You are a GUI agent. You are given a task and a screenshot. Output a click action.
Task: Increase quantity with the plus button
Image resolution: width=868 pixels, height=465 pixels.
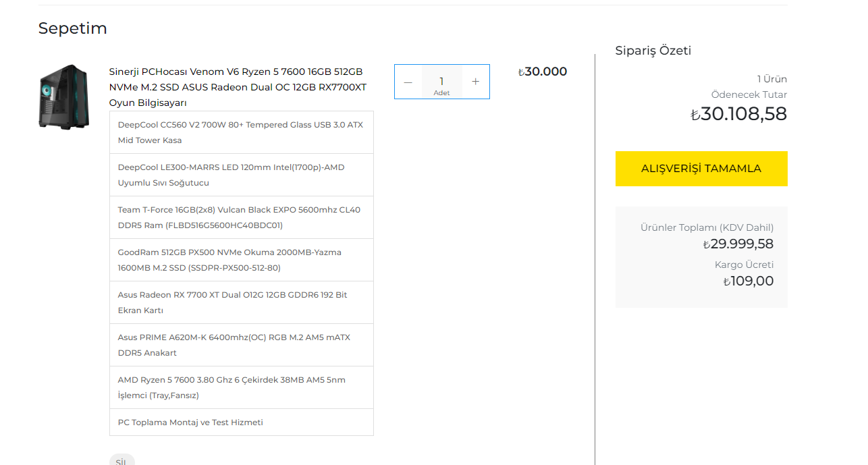tap(476, 82)
